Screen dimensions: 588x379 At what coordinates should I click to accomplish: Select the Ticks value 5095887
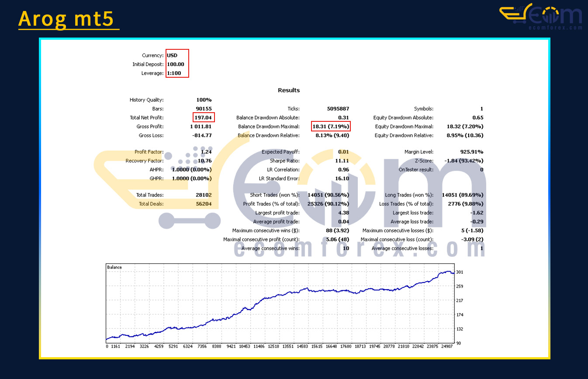pos(338,109)
